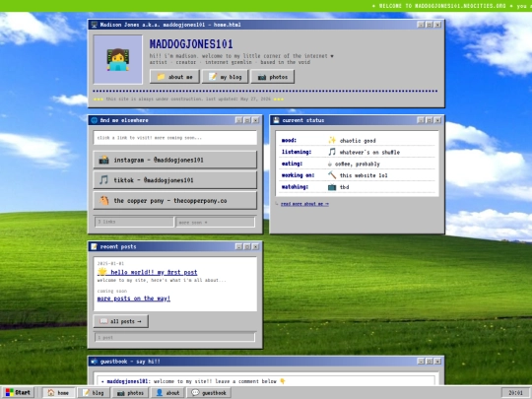532x399 pixels.
Task: Click the book icon on all posts button
Action: (103, 321)
